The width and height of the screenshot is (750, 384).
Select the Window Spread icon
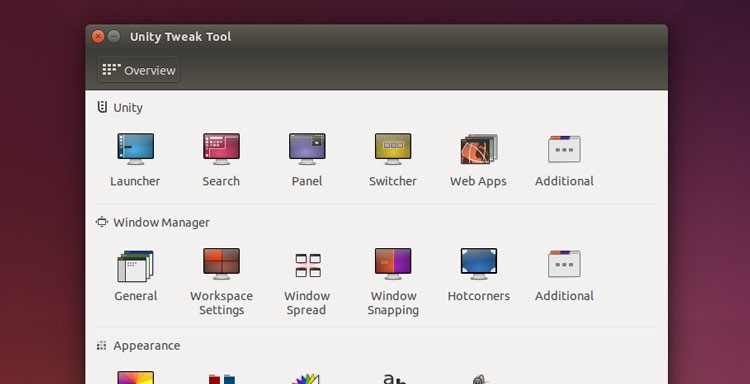308,265
